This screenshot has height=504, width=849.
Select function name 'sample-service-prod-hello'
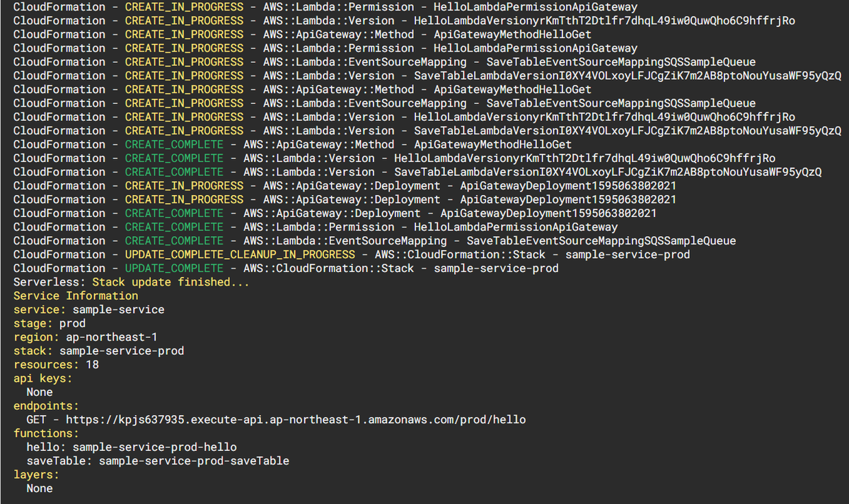coord(155,447)
